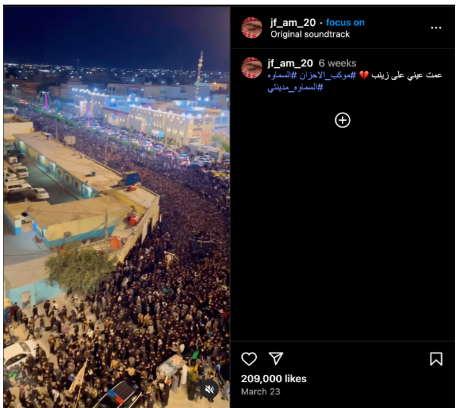Like the post with heart icon
456x408 pixels.
[249, 359]
